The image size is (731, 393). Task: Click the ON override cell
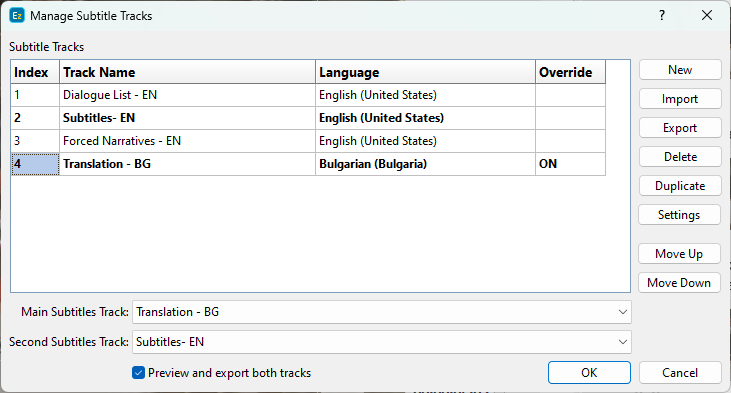pyautogui.click(x=570, y=164)
